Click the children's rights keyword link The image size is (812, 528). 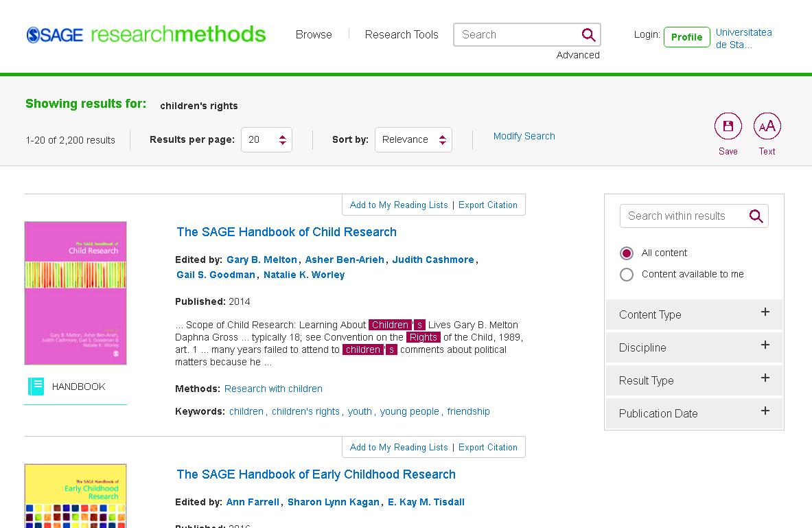pyautogui.click(x=305, y=411)
